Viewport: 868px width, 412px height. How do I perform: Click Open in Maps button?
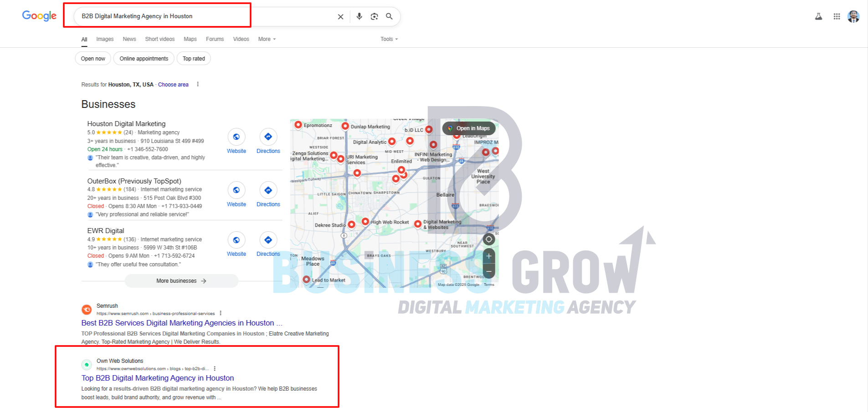[469, 128]
